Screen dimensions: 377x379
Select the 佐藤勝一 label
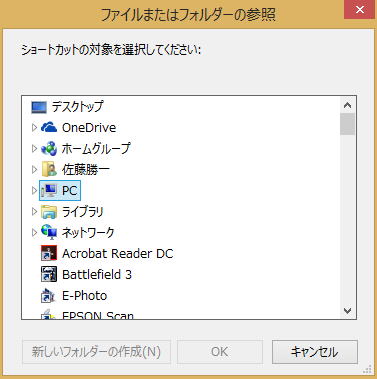click(x=86, y=170)
